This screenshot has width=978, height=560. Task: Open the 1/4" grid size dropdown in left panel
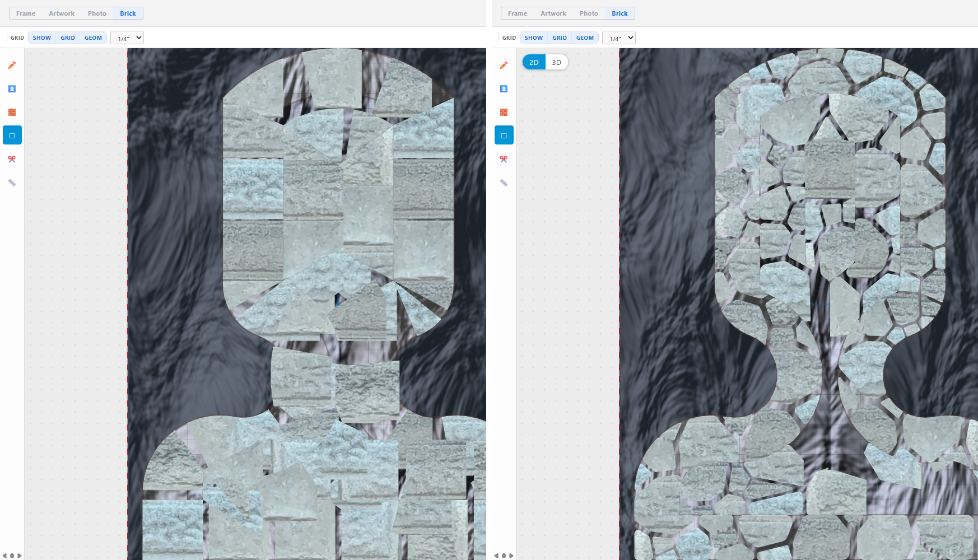point(127,38)
